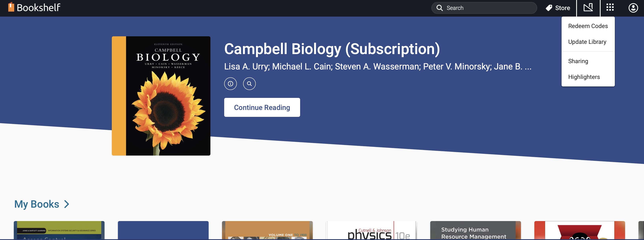Expand My Books using the chevron arrow
644x240 pixels.
67,204
